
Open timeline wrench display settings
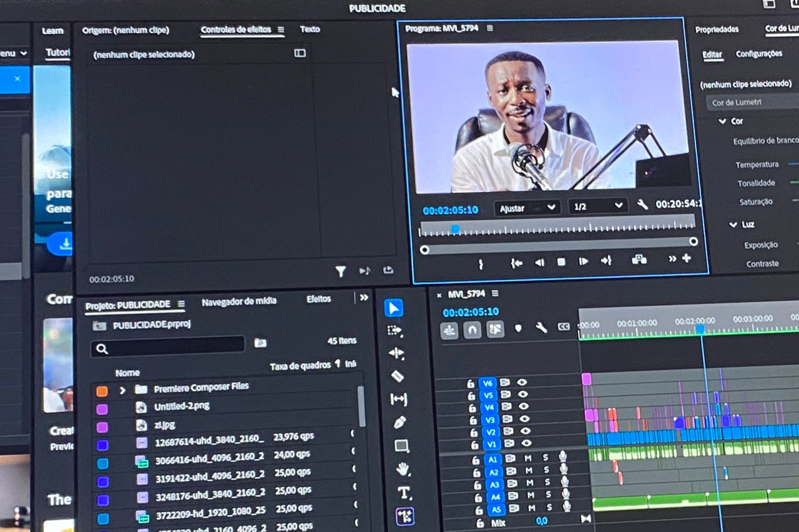click(x=541, y=327)
